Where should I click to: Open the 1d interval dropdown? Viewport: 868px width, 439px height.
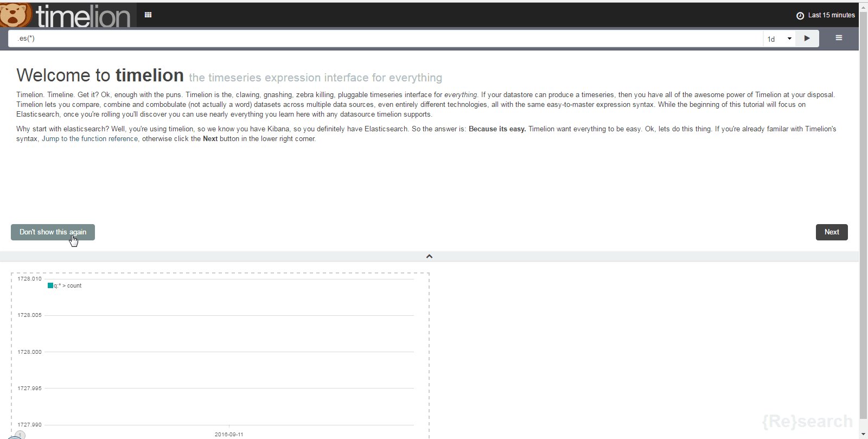click(x=780, y=39)
